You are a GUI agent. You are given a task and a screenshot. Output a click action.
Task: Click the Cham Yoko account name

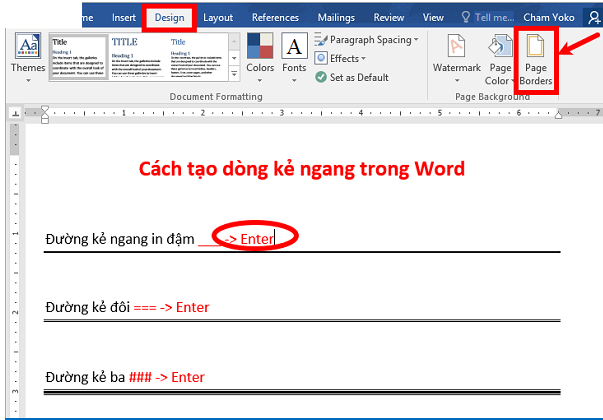tap(549, 17)
